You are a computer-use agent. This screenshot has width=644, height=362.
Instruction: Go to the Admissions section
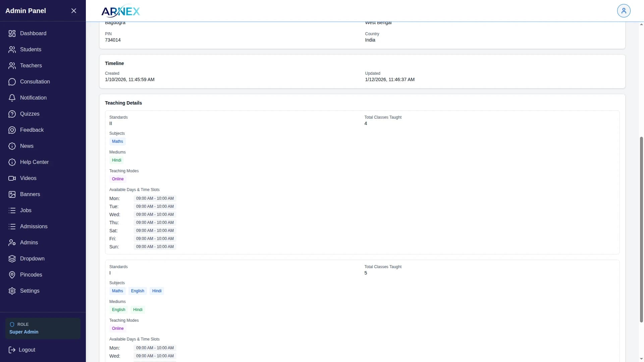[x=34, y=227]
